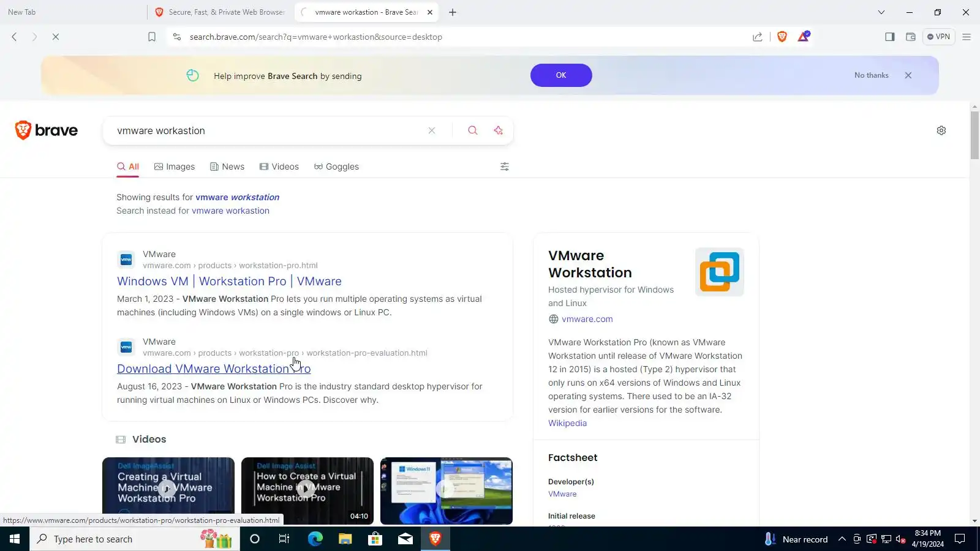Open a new browser tab
Screen dimensions: 980x551
453,12
